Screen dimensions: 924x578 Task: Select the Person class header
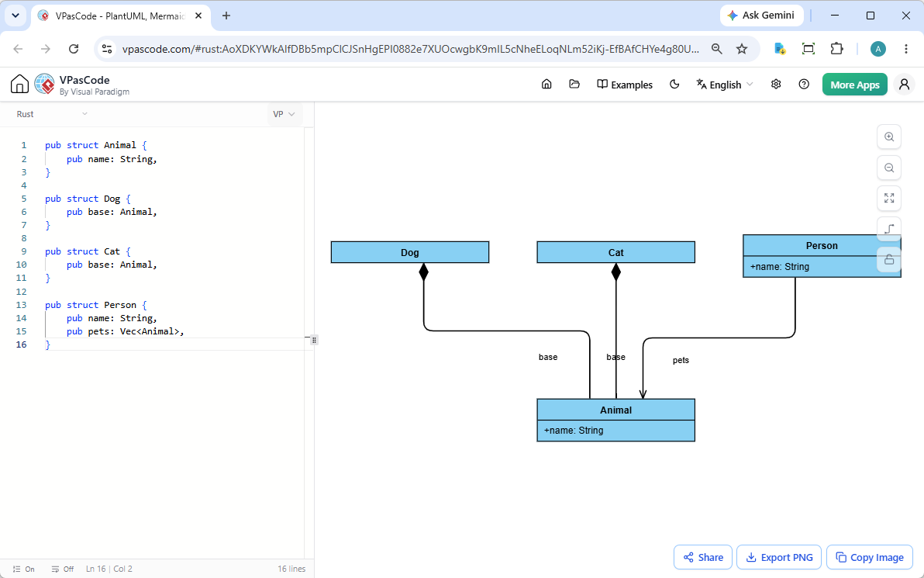pyautogui.click(x=822, y=245)
